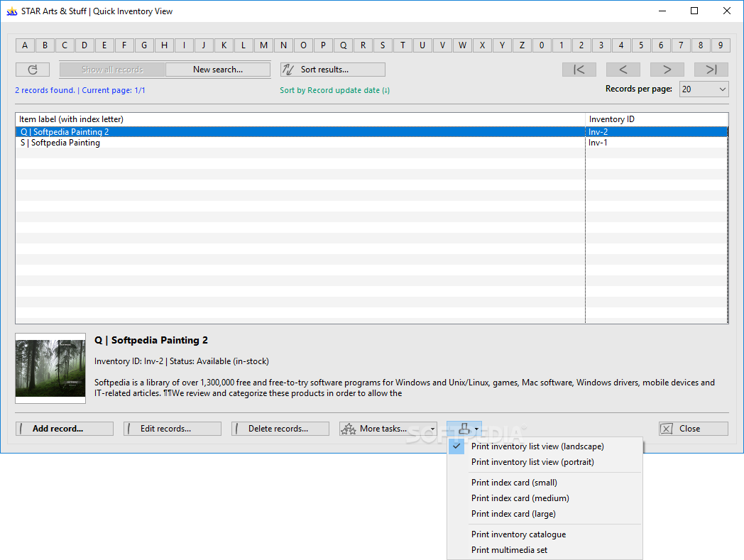Filter by index letter B
744x560 pixels.
[x=45, y=45]
